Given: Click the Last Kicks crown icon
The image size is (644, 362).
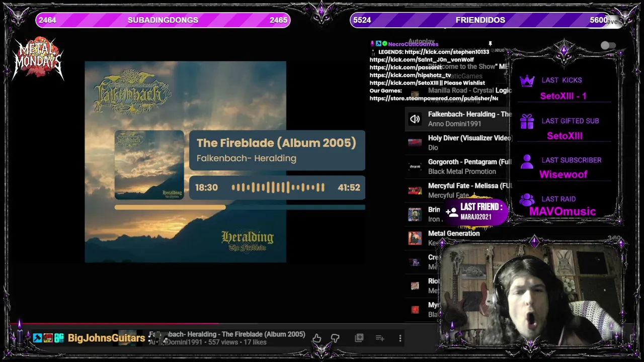Looking at the screenshot, I should pyautogui.click(x=527, y=81).
